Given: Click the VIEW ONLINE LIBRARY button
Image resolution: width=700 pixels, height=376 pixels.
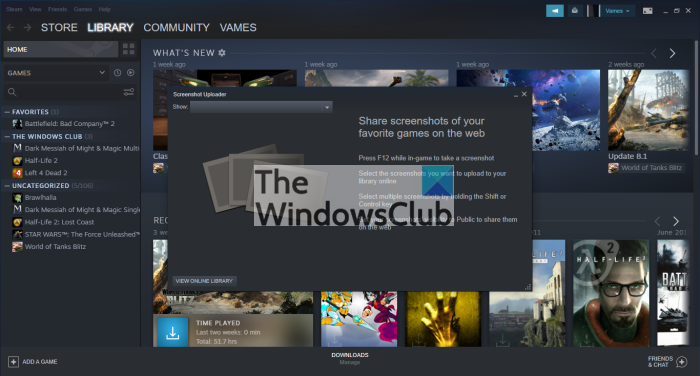Looking at the screenshot, I should (x=204, y=281).
